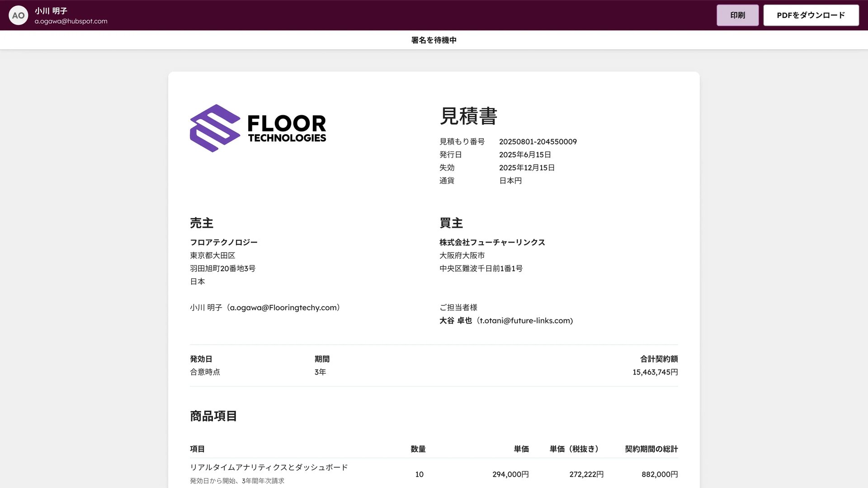Image resolution: width=868 pixels, height=488 pixels.
Task: Click the PDFをダウンロード button
Action: (811, 14)
